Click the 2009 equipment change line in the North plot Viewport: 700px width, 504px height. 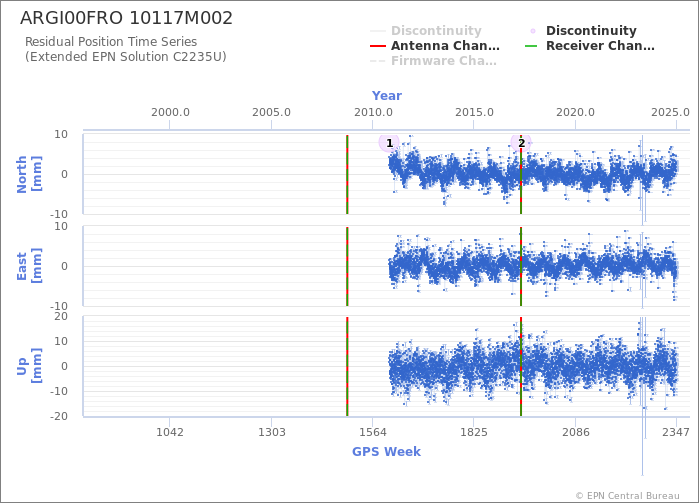(347, 175)
